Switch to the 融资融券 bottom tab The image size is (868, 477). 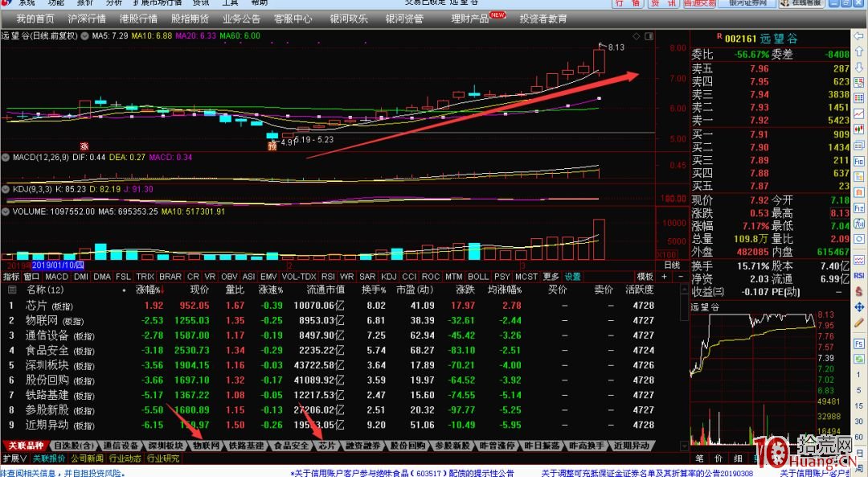click(363, 446)
